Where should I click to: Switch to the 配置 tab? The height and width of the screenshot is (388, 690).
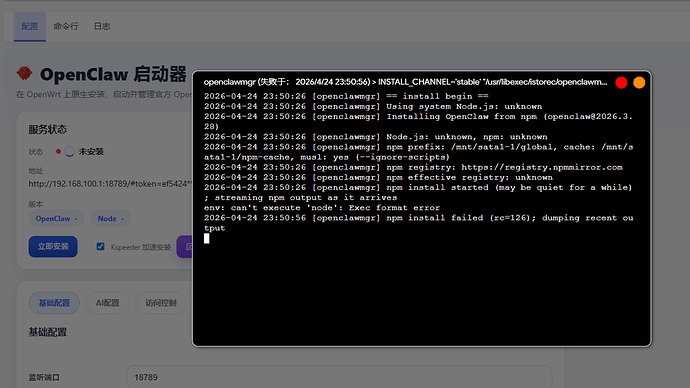29,26
